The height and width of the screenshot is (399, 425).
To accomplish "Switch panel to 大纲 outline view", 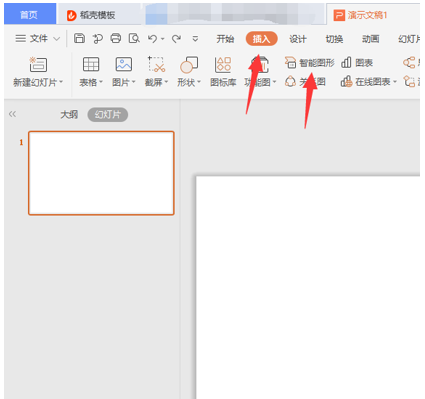I will coord(69,115).
